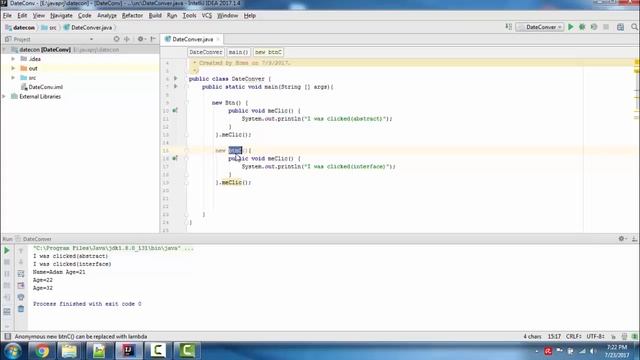Start debugging with the bug icon
The width and height of the screenshot is (640, 360).
pyautogui.click(x=582, y=27)
